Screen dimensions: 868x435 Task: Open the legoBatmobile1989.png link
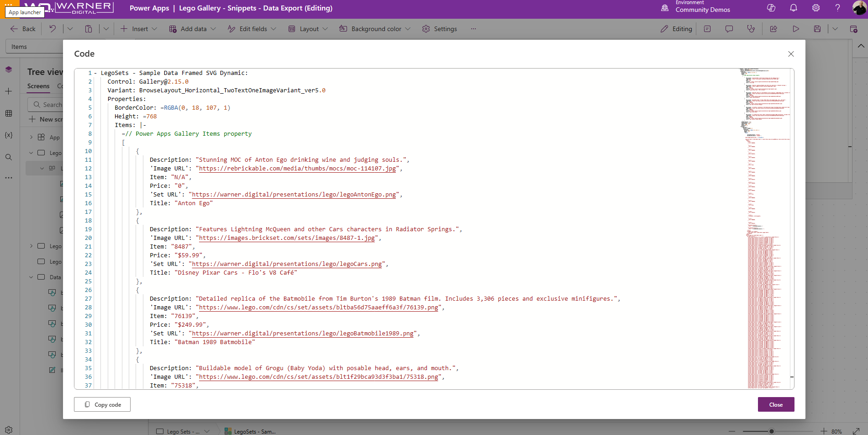(303, 334)
